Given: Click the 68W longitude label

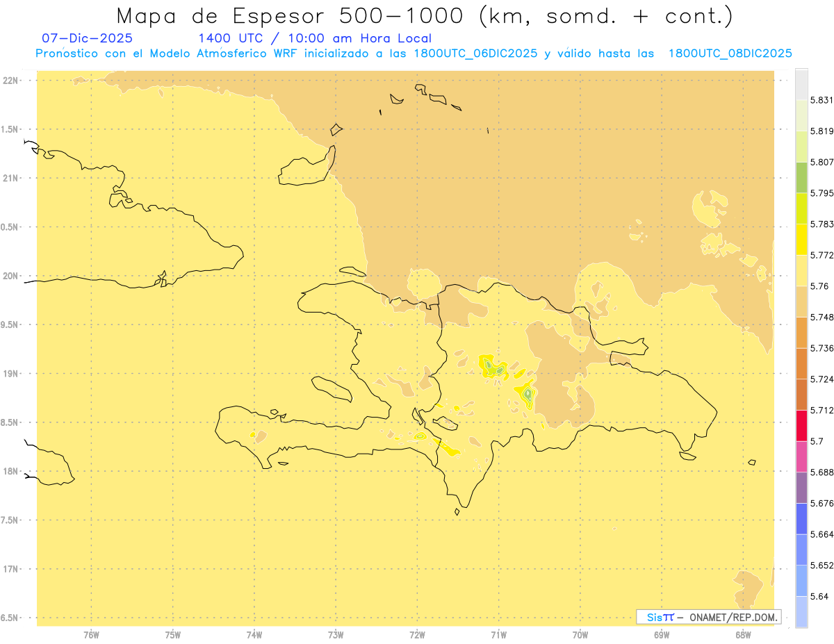Looking at the screenshot, I should pyautogui.click(x=743, y=635).
